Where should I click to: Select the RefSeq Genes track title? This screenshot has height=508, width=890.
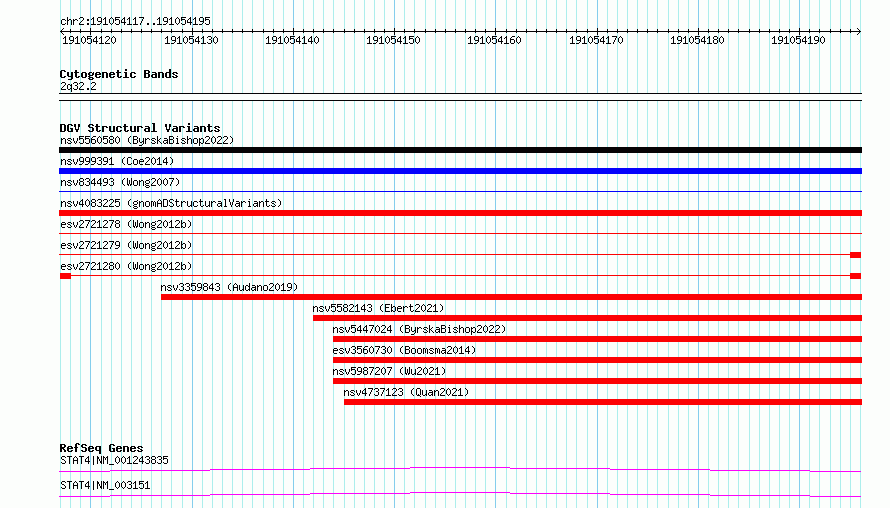[101, 448]
